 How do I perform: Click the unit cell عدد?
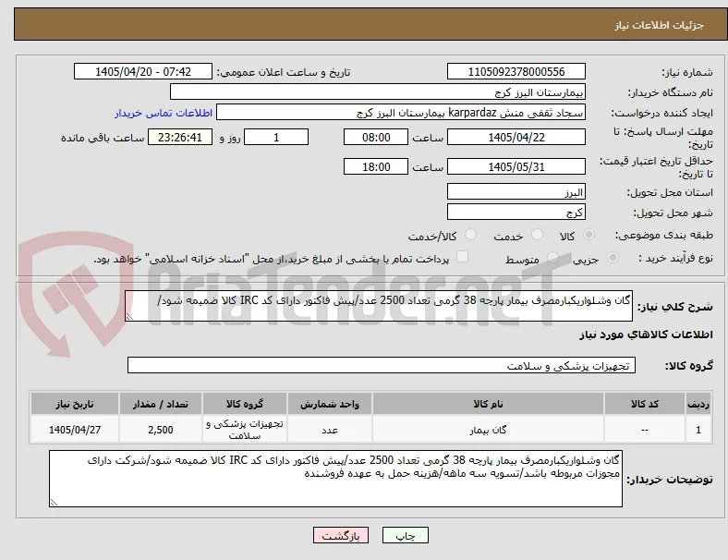[x=330, y=430]
